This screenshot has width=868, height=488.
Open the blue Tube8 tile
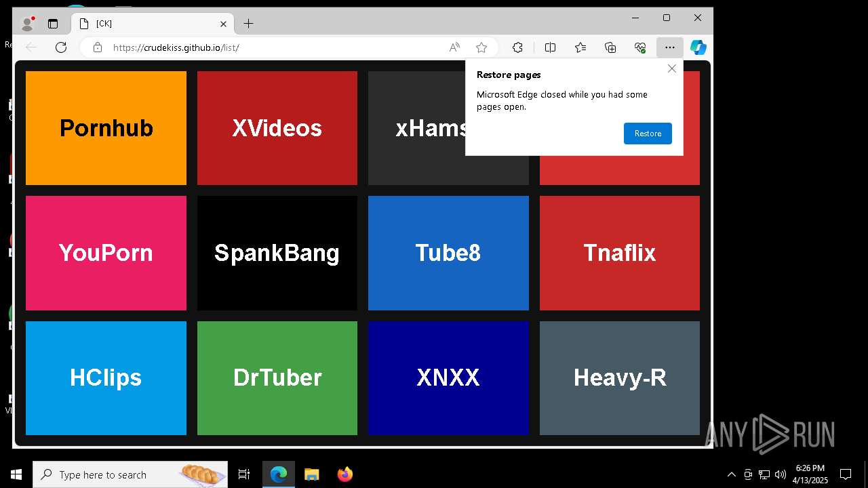tap(448, 253)
